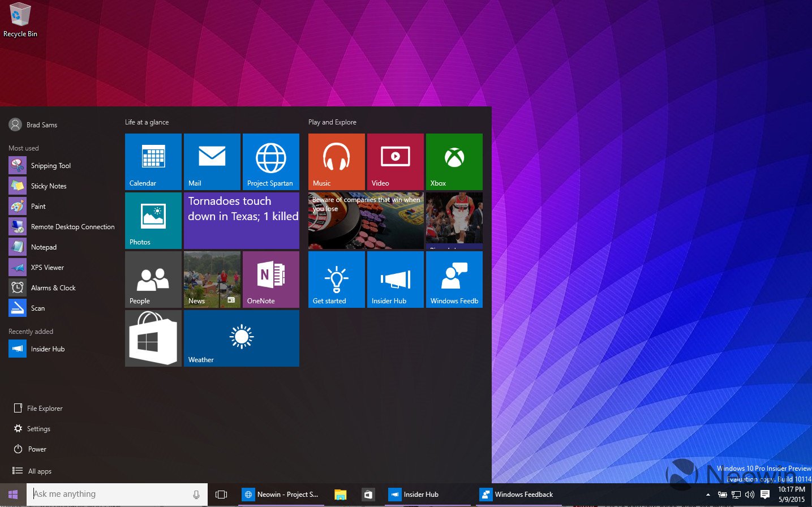Expand hidden icons in the system tray

pos(708,493)
